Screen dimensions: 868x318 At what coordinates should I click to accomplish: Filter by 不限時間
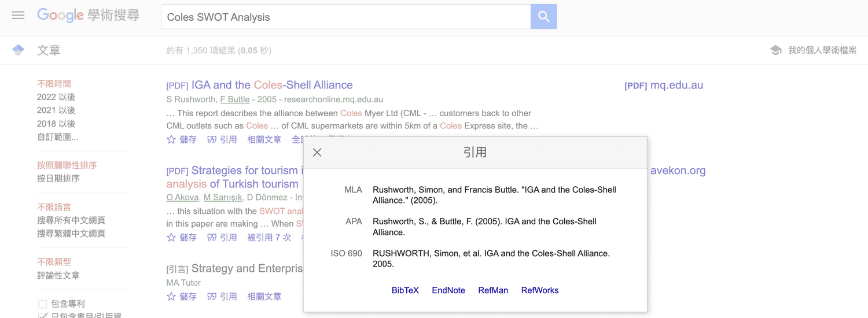click(x=54, y=84)
